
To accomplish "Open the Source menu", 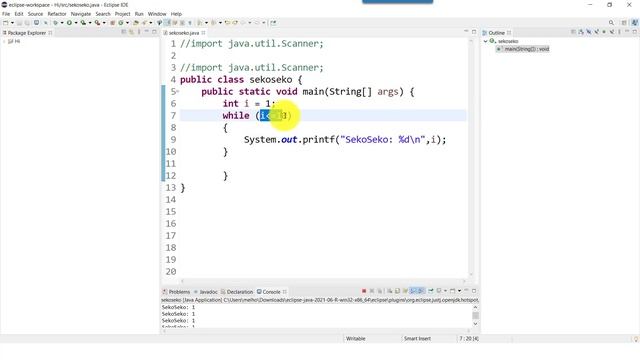I will tap(35, 14).
